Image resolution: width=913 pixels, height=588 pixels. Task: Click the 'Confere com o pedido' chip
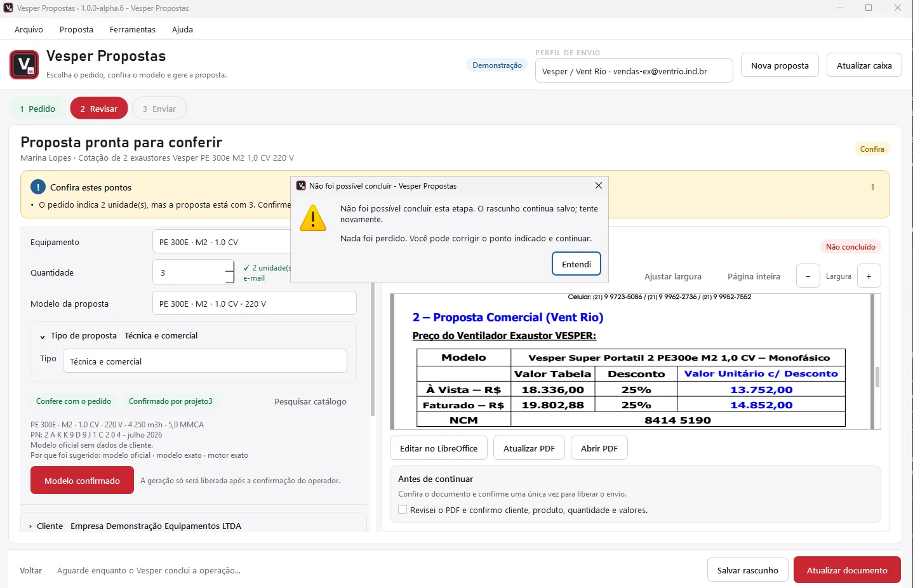pyautogui.click(x=74, y=401)
